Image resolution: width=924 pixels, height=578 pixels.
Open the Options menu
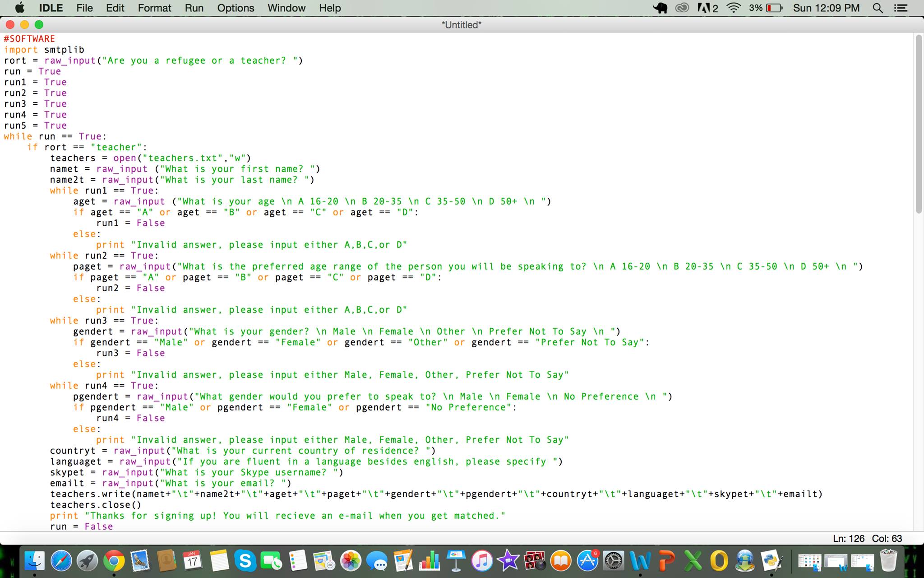click(x=236, y=8)
